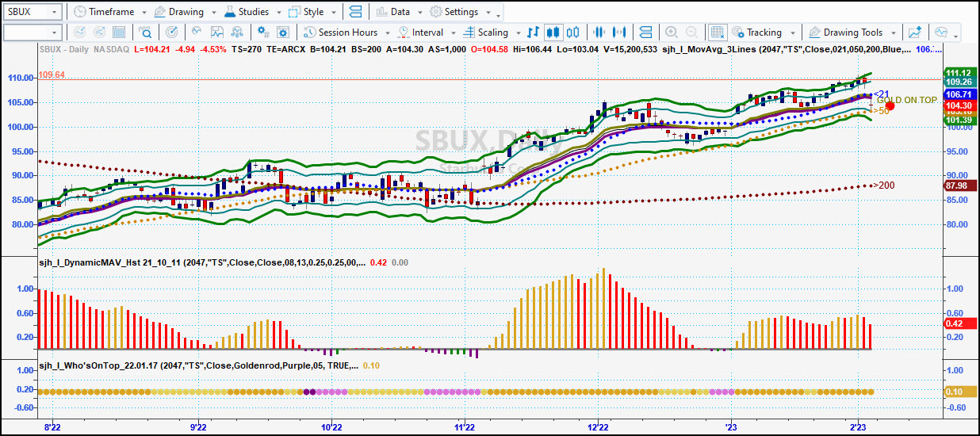Open the second-row toolbar overflow arrow

pos(957,36)
